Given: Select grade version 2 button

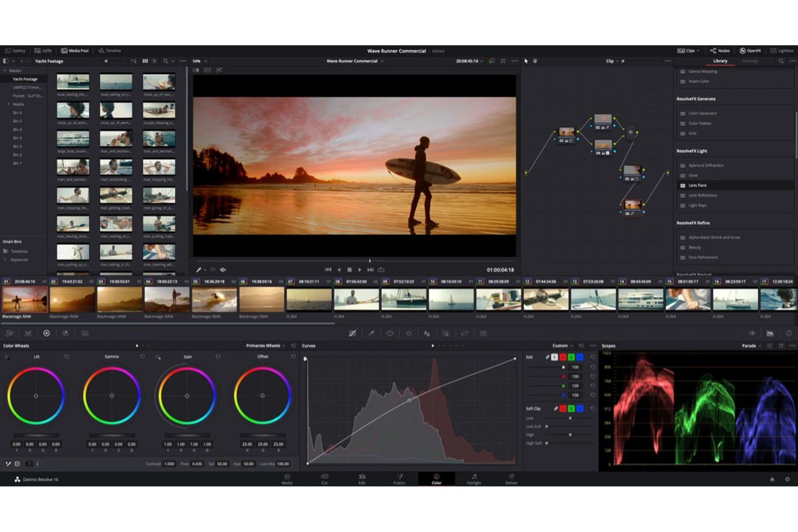Looking at the screenshot, I should tap(37, 464).
